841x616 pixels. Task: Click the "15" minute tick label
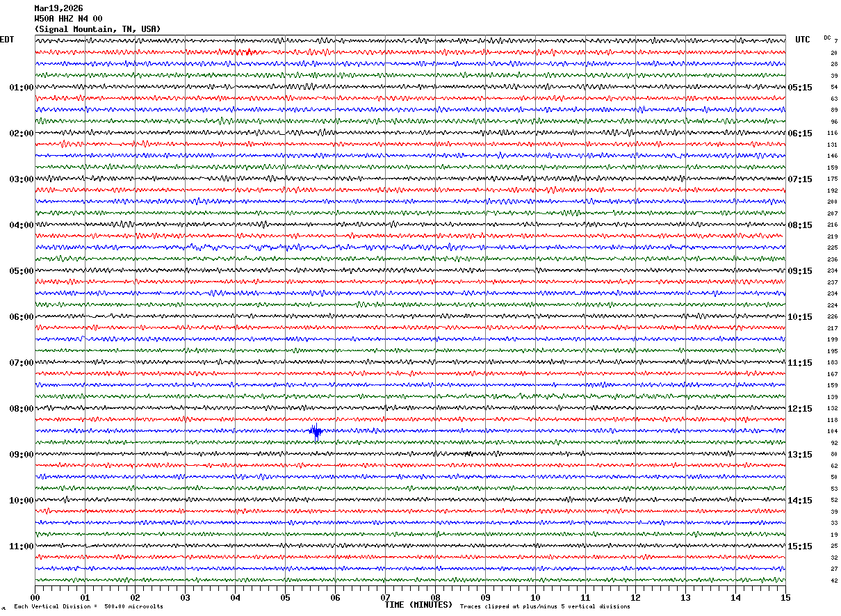[785, 597]
